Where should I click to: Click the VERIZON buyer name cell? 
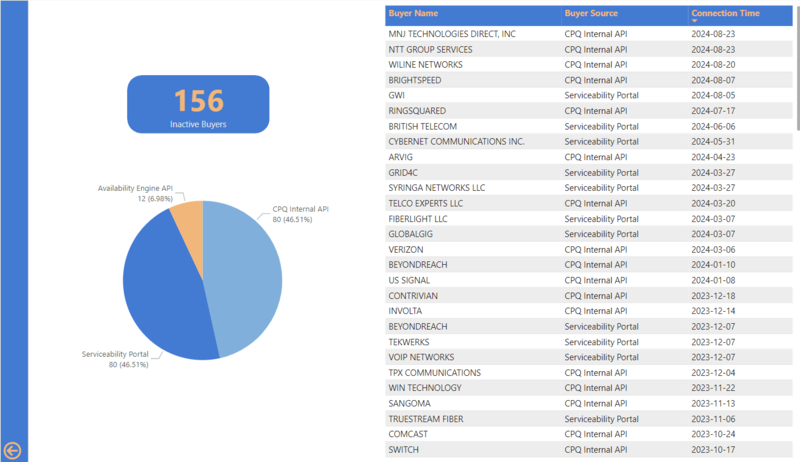coord(408,249)
